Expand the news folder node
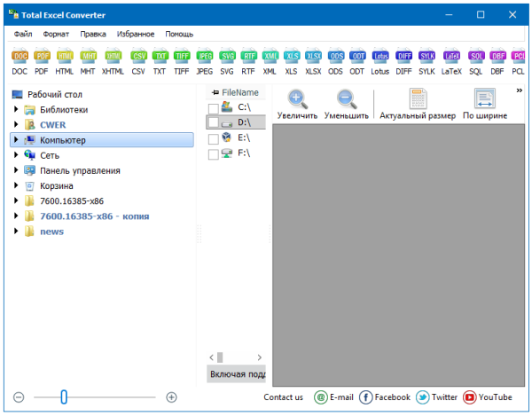 [x=16, y=232]
